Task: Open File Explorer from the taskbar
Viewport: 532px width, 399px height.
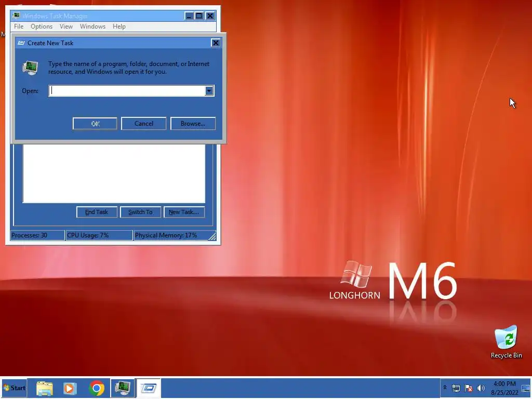Action: pos(45,388)
